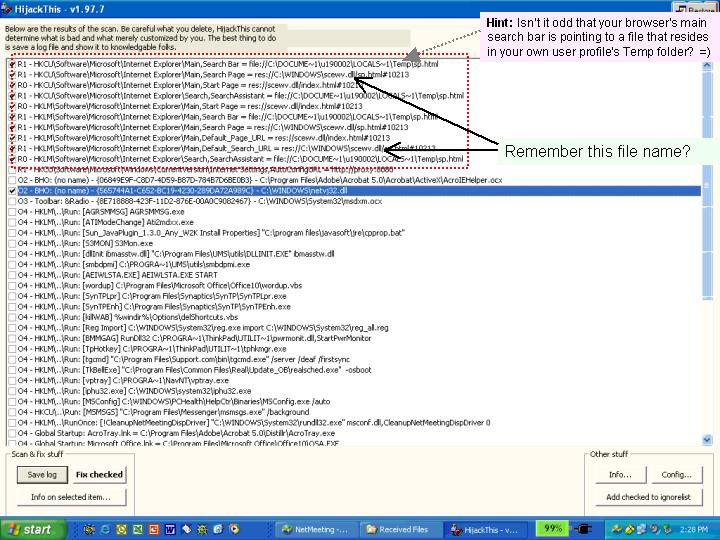Screen dimensions: 720x540
Task: Click the scan list scroll-down arrow
Action: coord(707,440)
